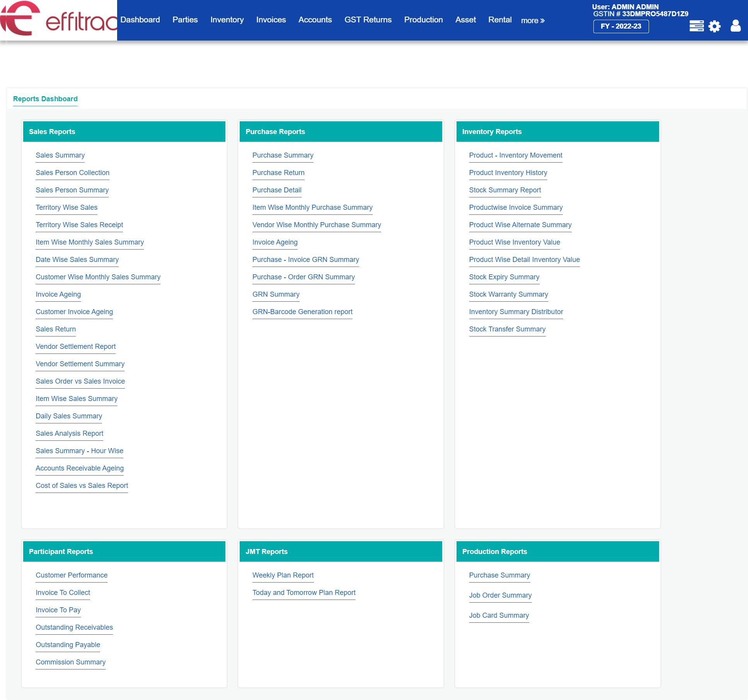
Task: Open the Sales Summary report
Action: [60, 155]
